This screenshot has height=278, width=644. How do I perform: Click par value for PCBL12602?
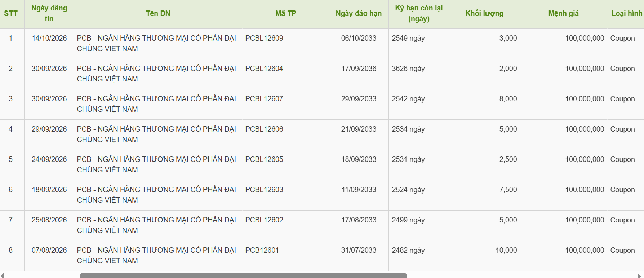pyautogui.click(x=585, y=220)
